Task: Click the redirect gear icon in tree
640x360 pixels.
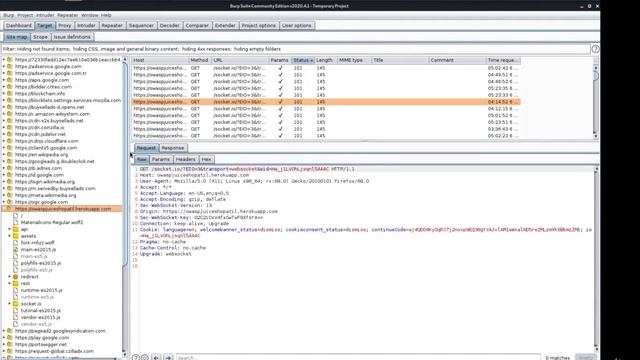Action: click(16, 277)
